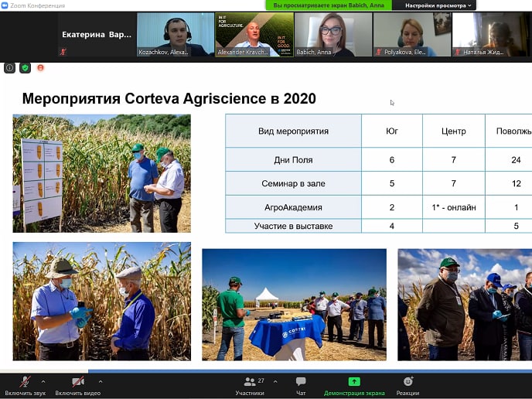This screenshot has height=399, width=532.
Task: Open Настройки просмотра view options dropdown
Action: (438, 5)
